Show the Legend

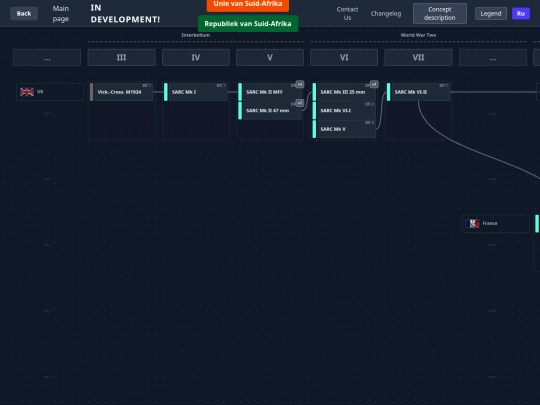tap(491, 13)
